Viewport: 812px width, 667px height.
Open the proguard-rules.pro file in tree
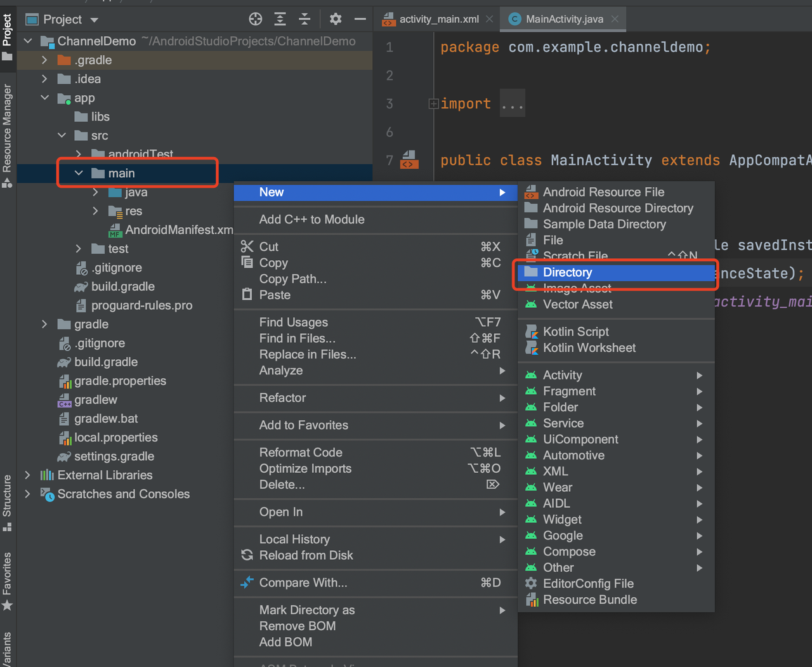[x=141, y=305]
